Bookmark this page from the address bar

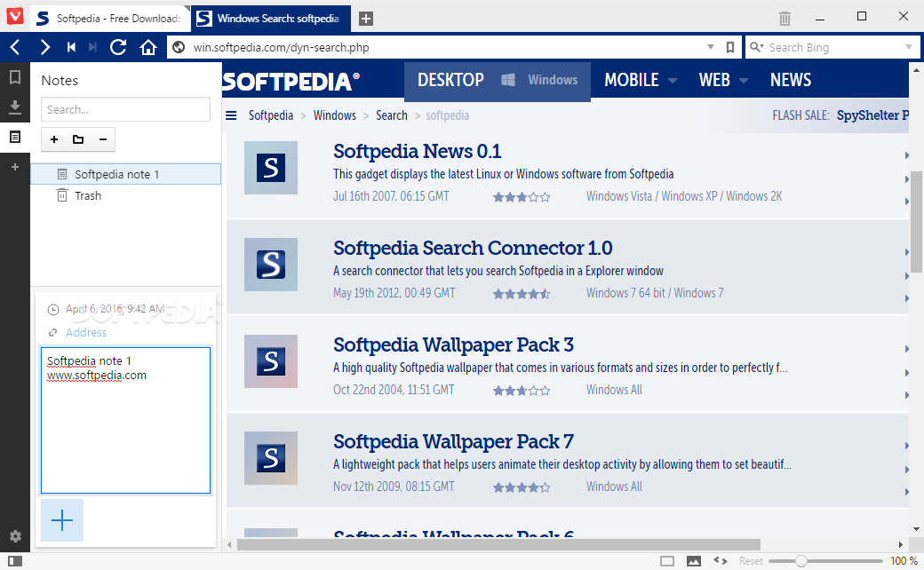tap(730, 48)
